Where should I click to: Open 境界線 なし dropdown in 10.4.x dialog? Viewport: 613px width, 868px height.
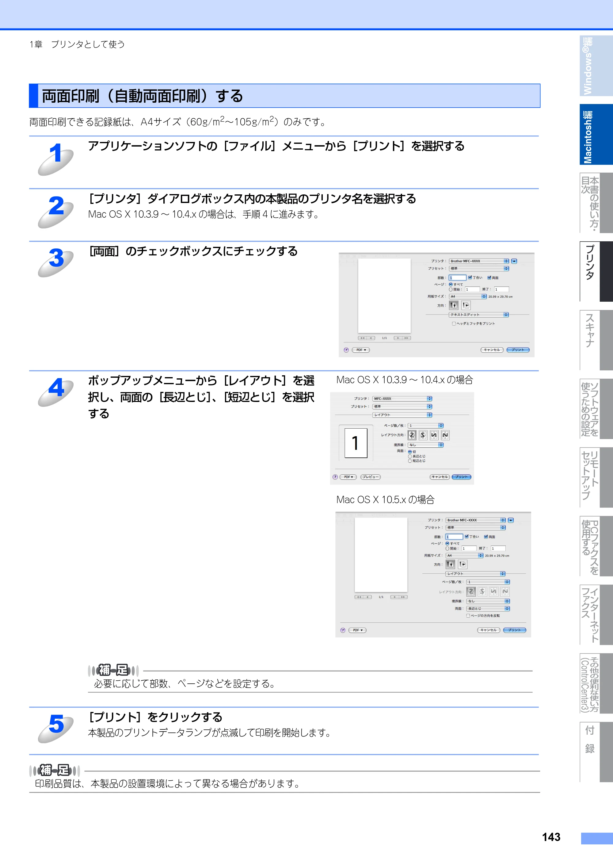pyautogui.click(x=425, y=445)
